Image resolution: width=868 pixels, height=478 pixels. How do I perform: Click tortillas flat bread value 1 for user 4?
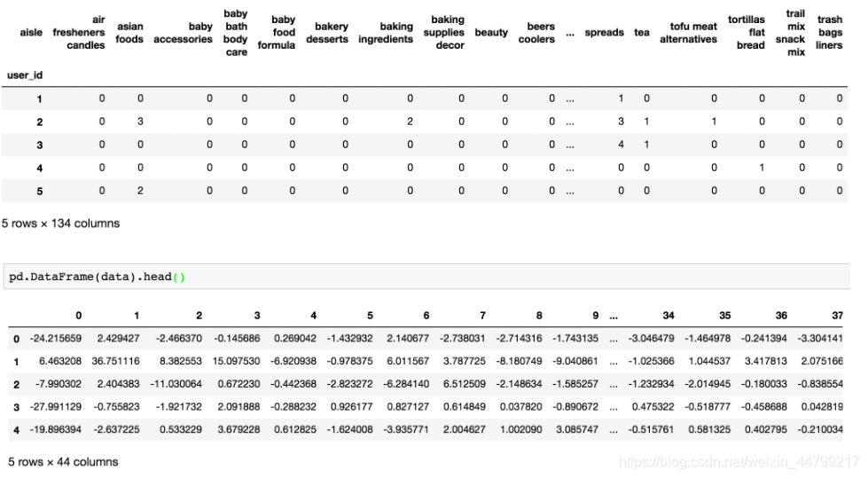[762, 168]
